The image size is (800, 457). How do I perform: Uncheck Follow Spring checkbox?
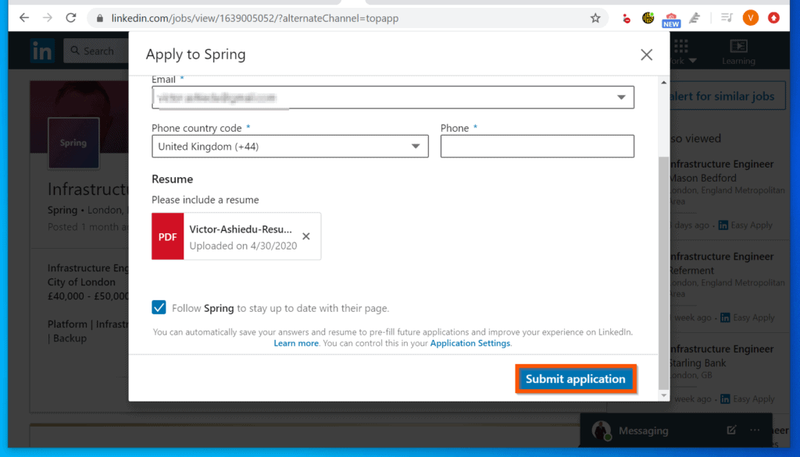click(159, 307)
